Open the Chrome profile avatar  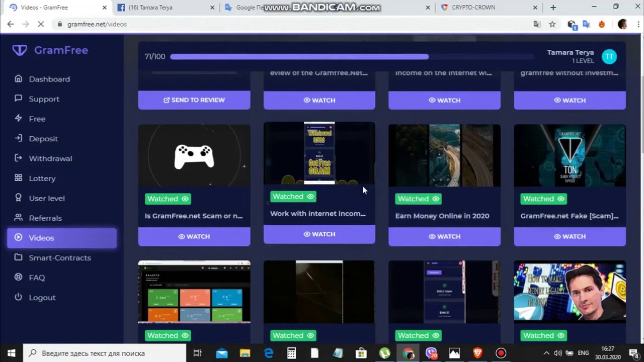pyautogui.click(x=622, y=24)
